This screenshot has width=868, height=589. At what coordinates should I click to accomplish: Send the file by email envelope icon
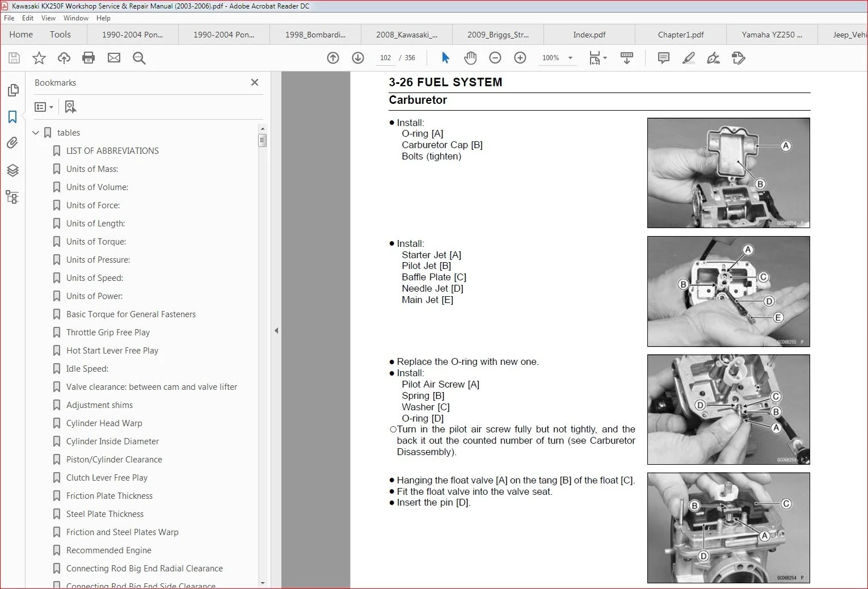(x=114, y=58)
